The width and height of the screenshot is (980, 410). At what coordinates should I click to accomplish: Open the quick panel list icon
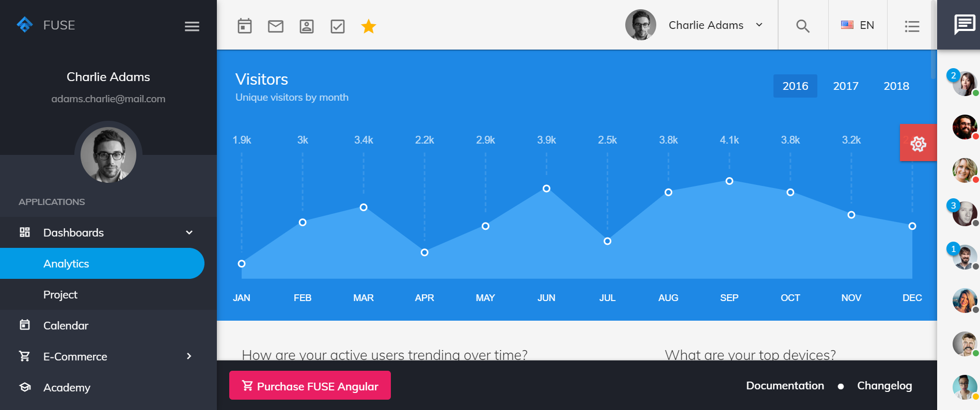[x=912, y=26]
